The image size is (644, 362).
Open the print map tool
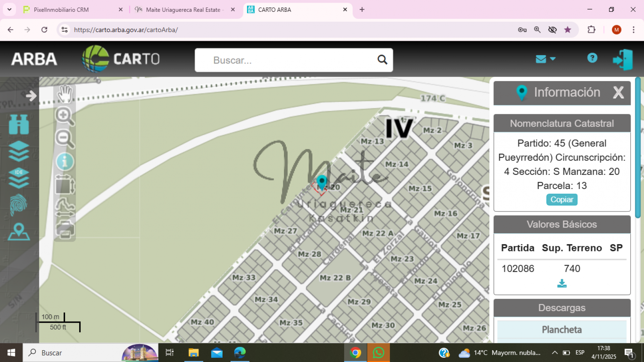(65, 228)
